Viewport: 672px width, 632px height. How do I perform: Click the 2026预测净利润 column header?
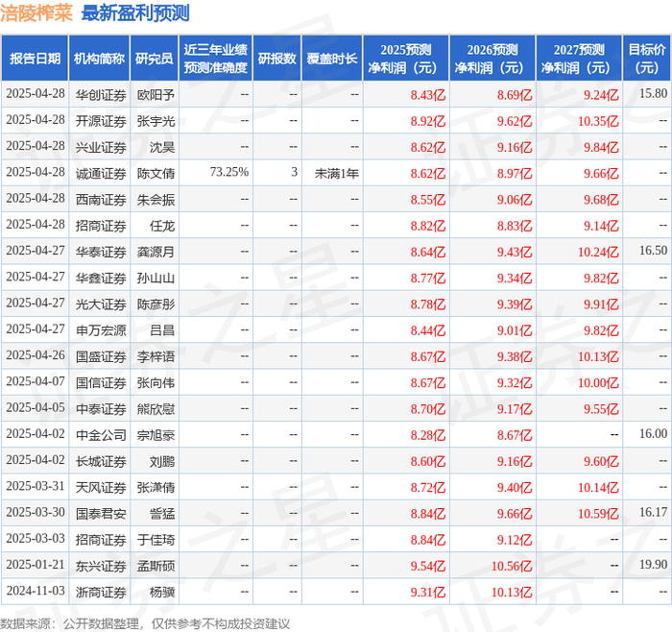click(x=492, y=59)
